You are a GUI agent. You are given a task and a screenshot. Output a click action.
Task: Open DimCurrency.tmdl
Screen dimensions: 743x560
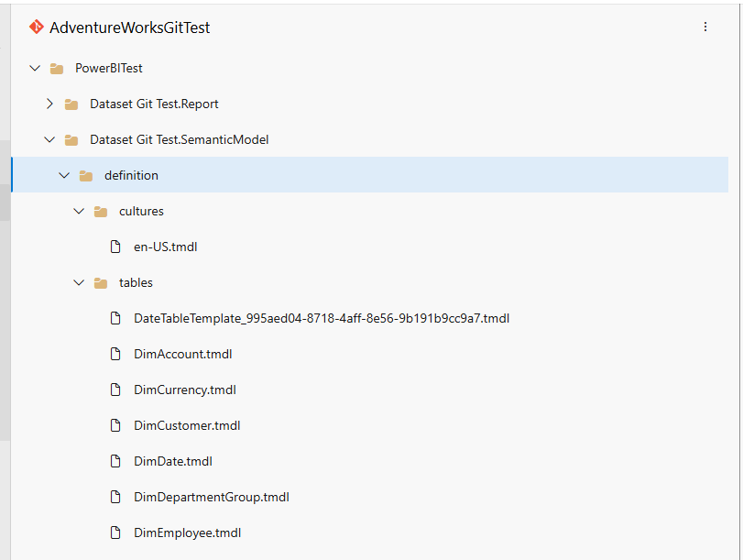point(185,390)
